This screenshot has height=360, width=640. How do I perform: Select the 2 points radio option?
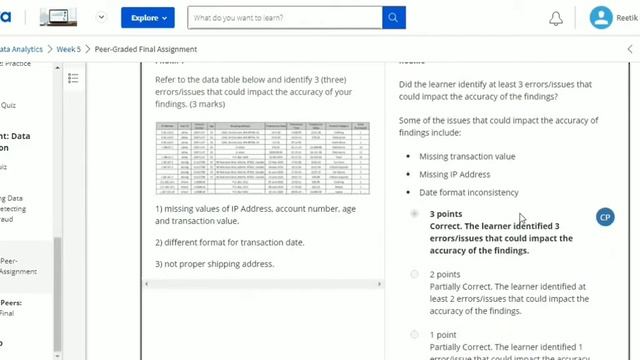click(x=414, y=274)
